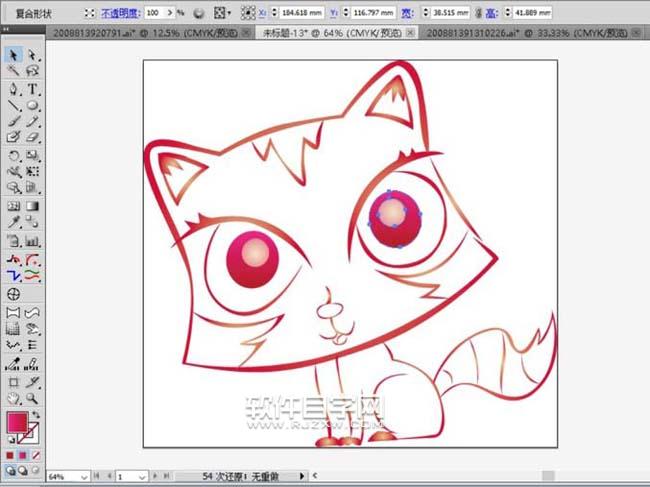The height and width of the screenshot is (487, 650).
Task: Select the Blend tool
Action: coord(32,222)
